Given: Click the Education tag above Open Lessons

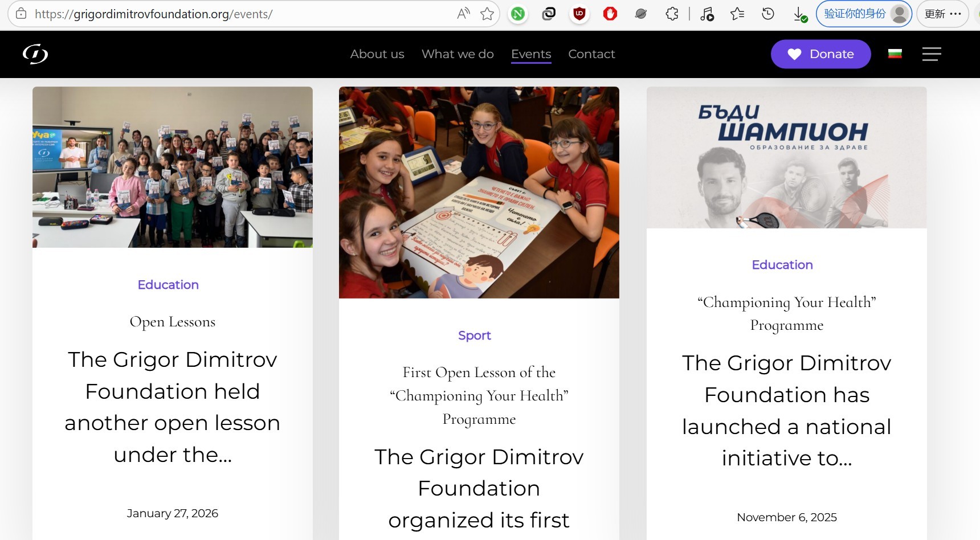Looking at the screenshot, I should point(168,285).
